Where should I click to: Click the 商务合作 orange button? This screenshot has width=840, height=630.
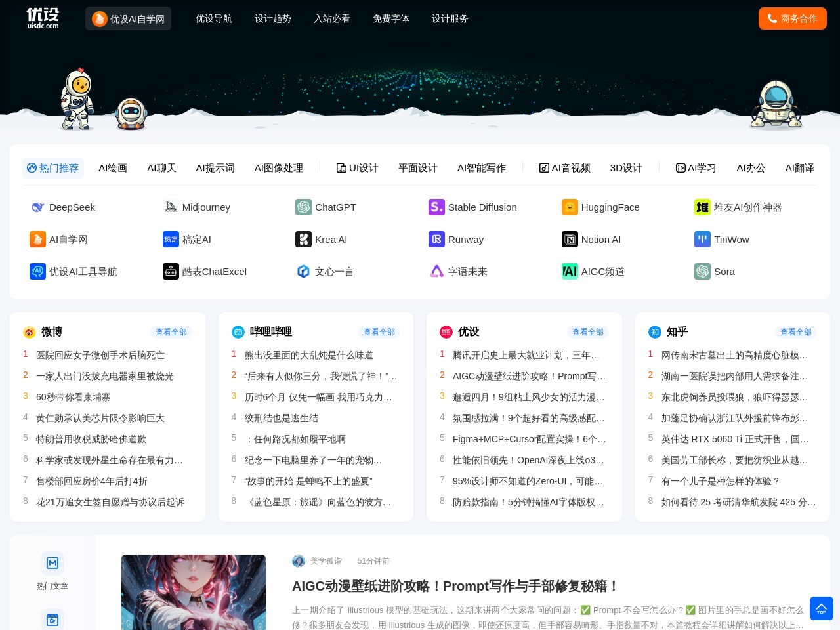[793, 18]
